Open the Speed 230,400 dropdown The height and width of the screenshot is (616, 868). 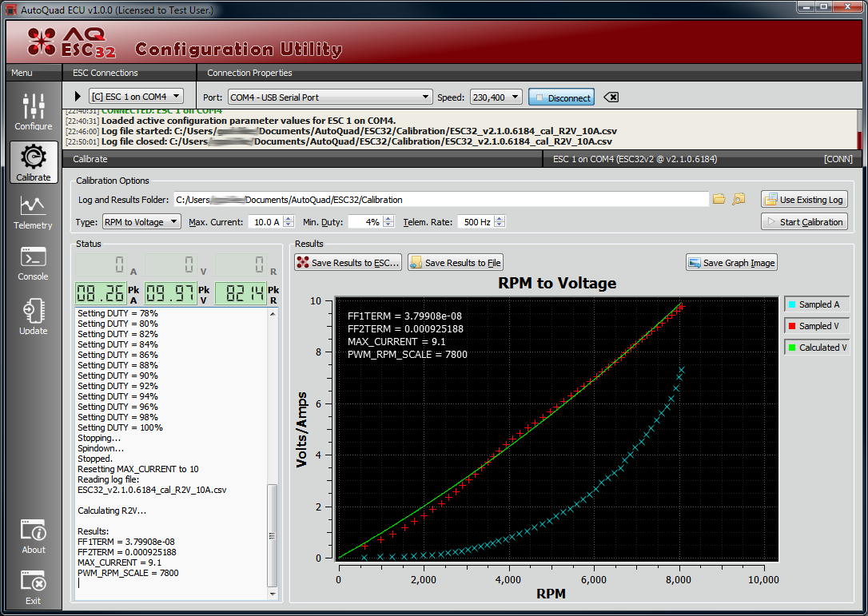pos(496,97)
